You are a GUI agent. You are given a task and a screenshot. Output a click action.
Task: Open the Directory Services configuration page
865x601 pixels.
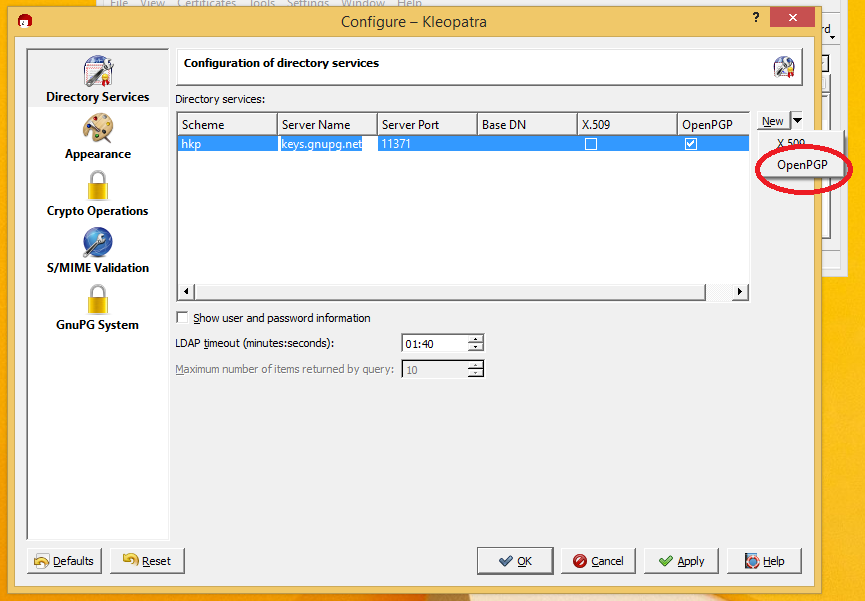(98, 79)
